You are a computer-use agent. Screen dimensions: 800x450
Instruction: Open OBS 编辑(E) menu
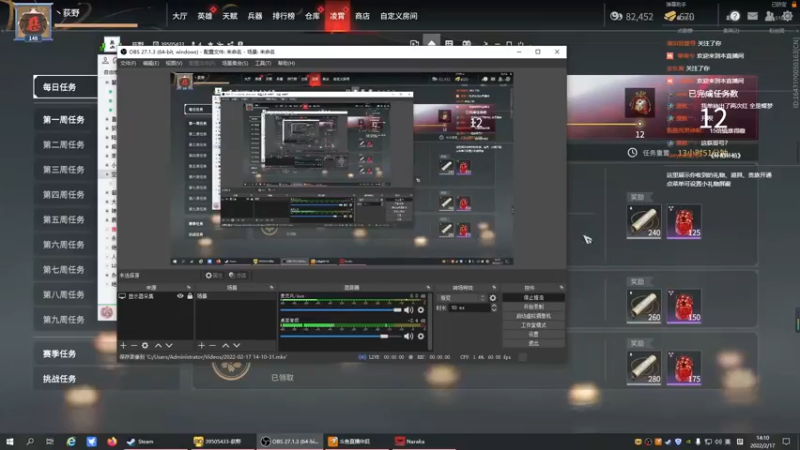[x=151, y=63]
